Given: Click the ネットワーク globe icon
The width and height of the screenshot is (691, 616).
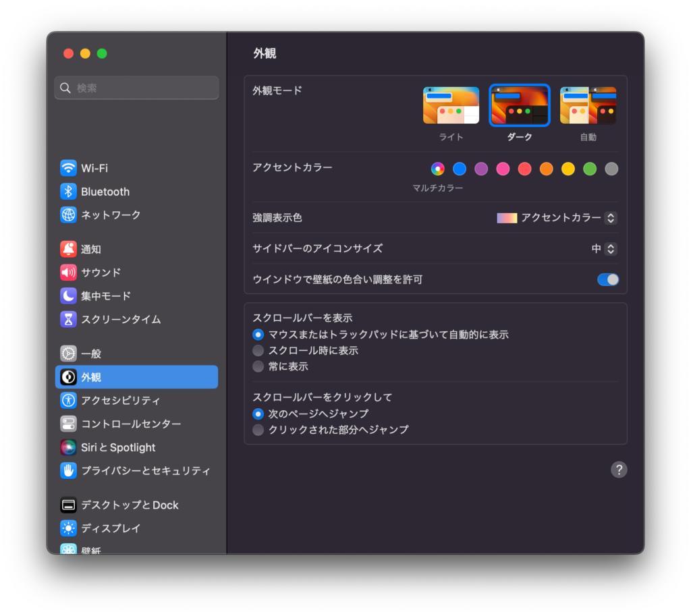Looking at the screenshot, I should click(x=68, y=215).
